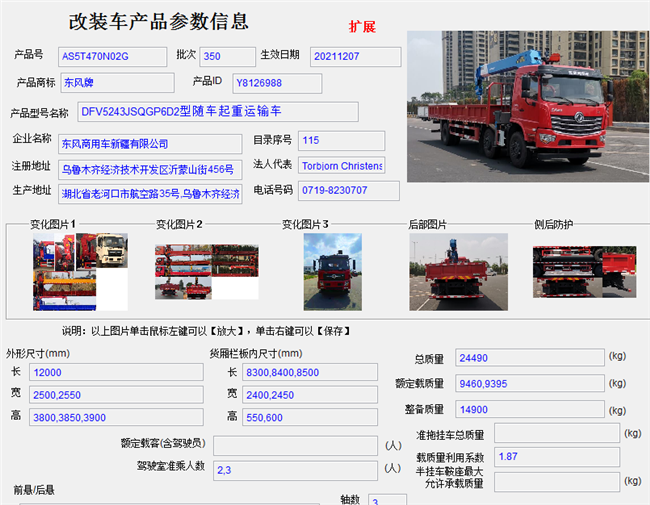Select the 载质量利用系数 field showing 1.87
650x505 pixels.
[x=549, y=458]
